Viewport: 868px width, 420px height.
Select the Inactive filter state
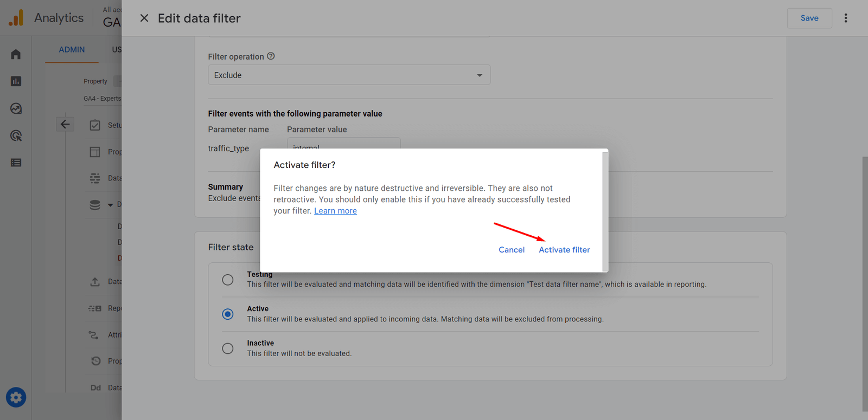(x=228, y=348)
